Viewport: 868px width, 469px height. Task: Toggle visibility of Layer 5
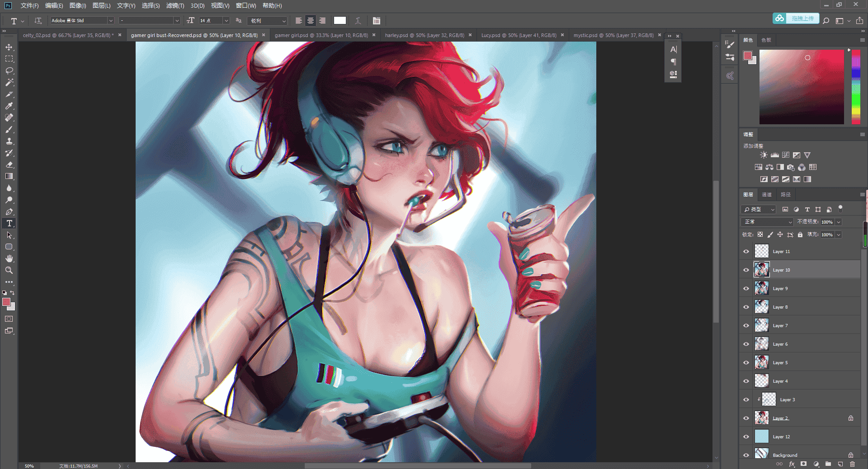coord(746,363)
